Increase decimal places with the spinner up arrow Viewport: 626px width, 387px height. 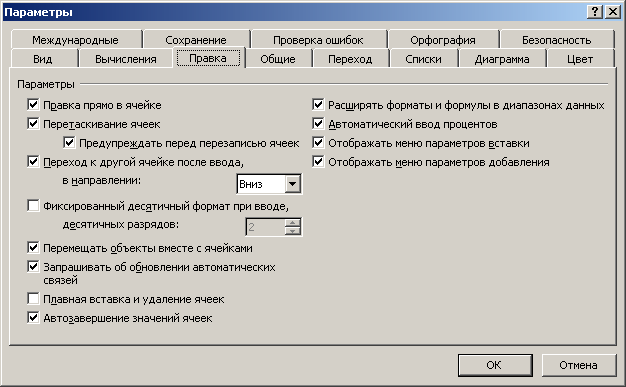(x=293, y=223)
